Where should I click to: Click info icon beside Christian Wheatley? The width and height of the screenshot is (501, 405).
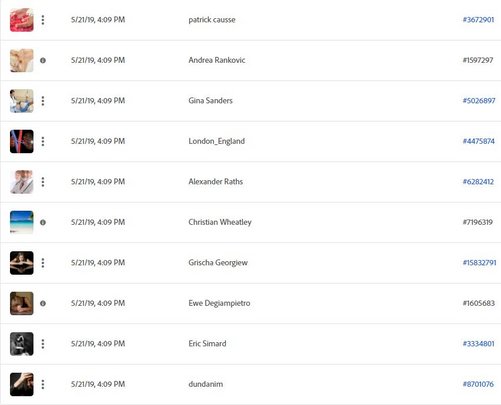[x=43, y=222]
